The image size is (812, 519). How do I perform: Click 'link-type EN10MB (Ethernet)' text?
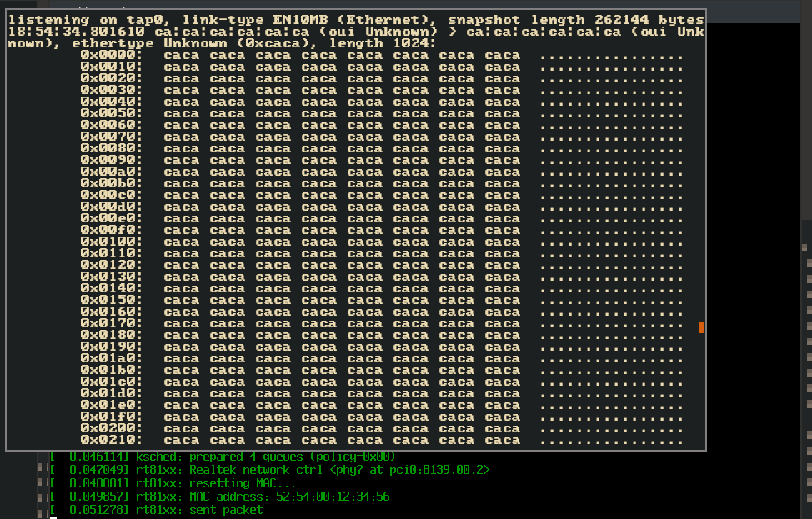point(308,20)
